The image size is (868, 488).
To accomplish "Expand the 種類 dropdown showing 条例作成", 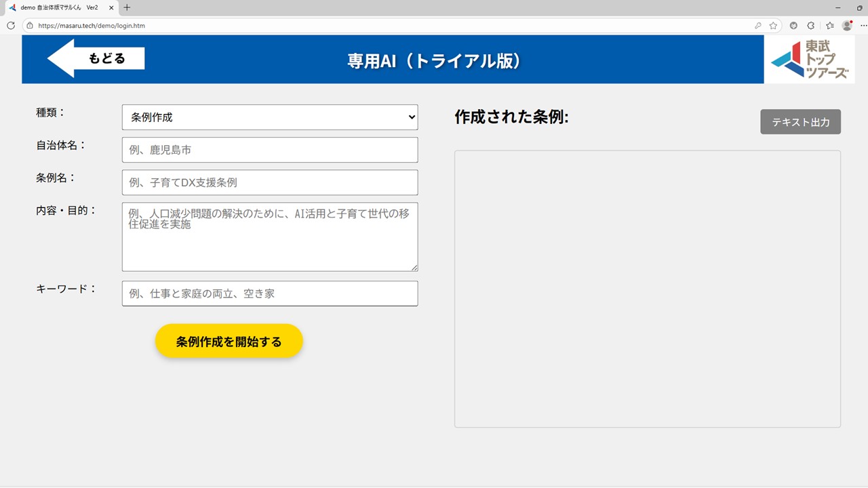I will coord(270,117).
